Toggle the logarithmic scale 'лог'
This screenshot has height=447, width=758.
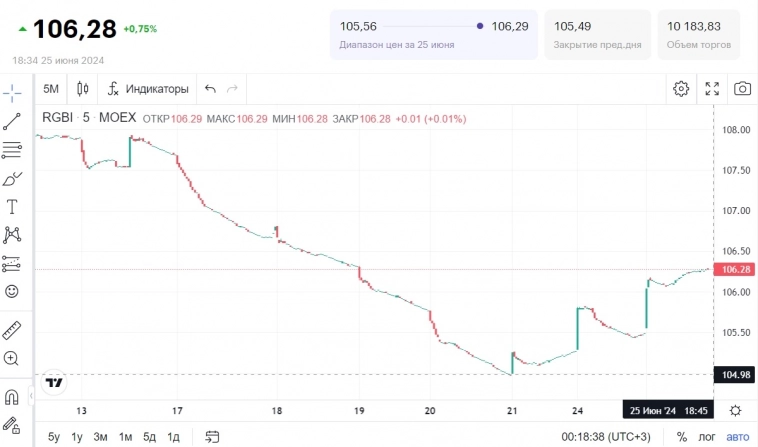[707, 437]
